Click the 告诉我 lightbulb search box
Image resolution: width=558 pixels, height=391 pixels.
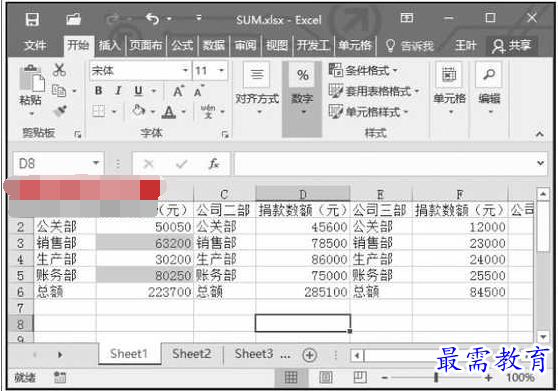coord(409,46)
